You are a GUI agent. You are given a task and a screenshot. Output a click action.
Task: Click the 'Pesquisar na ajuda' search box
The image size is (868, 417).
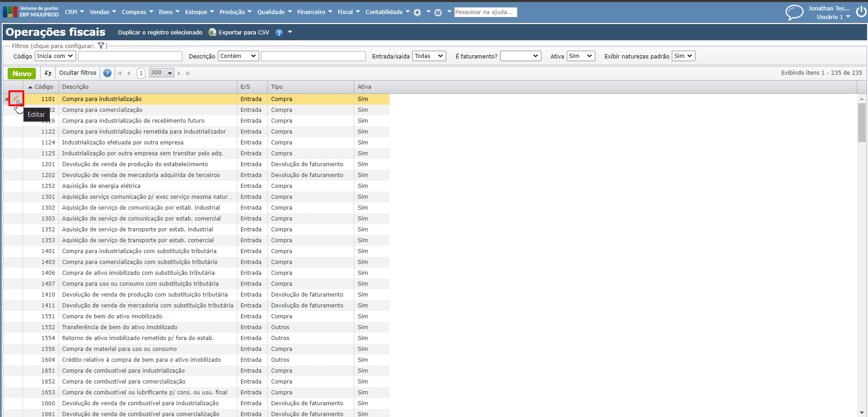[x=485, y=12]
